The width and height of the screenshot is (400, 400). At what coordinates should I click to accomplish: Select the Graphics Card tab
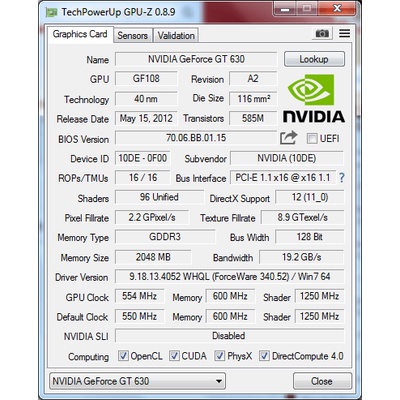[80, 34]
